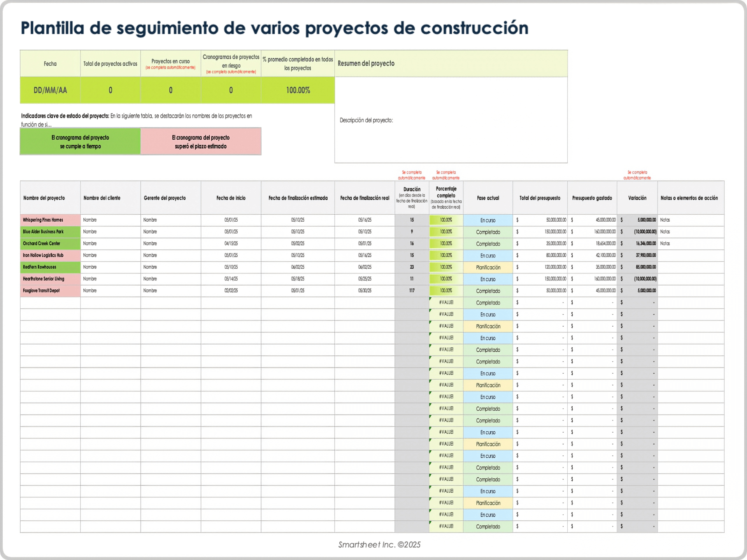The width and height of the screenshot is (747, 560).
Task: Click the Fase actual column header
Action: pyautogui.click(x=488, y=198)
